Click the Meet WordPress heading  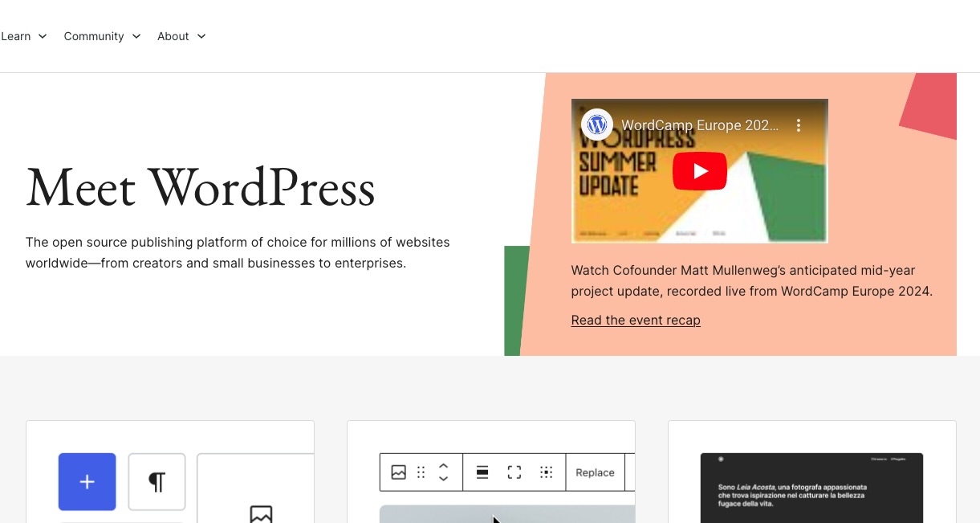pyautogui.click(x=201, y=186)
